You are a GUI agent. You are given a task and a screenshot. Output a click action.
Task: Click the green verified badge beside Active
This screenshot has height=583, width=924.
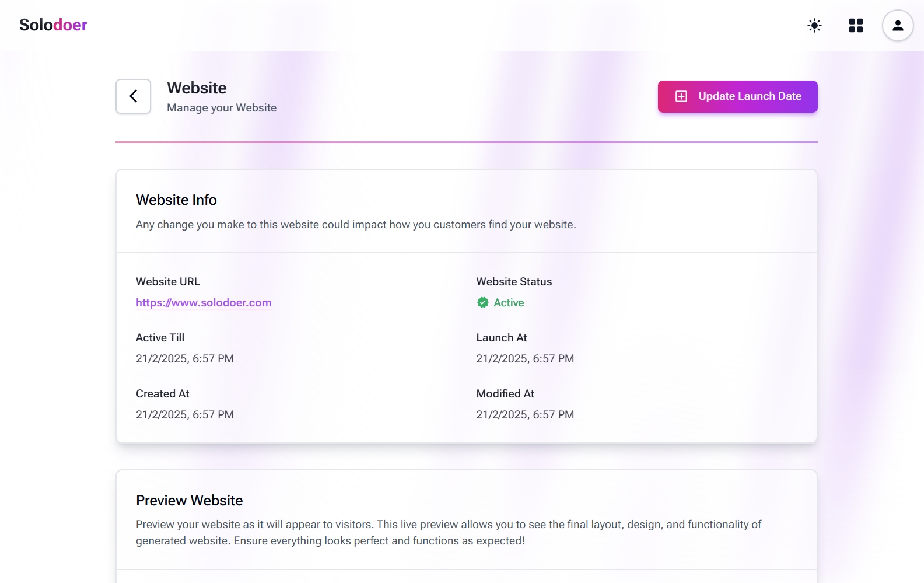pyautogui.click(x=483, y=302)
